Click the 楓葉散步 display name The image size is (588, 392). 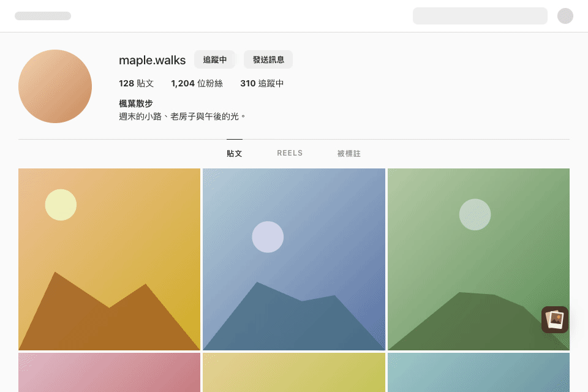136,104
